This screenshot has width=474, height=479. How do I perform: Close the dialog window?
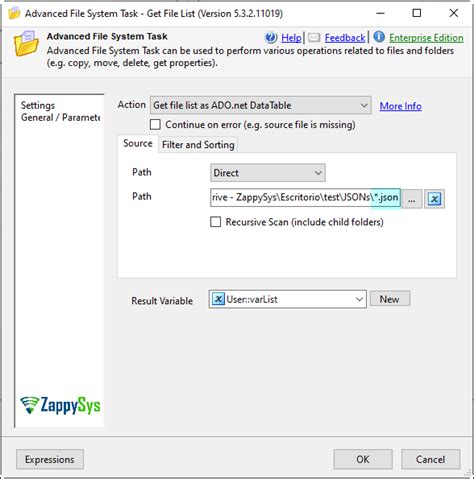coord(454,13)
